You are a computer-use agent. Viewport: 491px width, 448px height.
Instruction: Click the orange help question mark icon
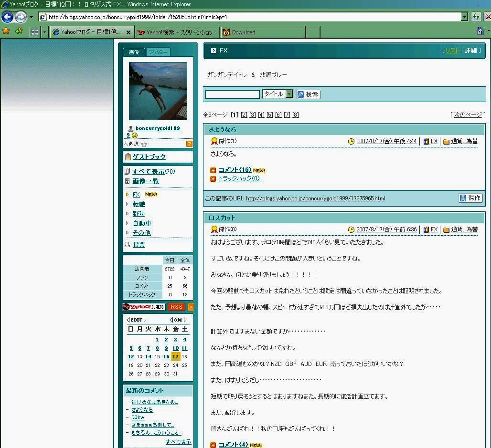click(189, 144)
